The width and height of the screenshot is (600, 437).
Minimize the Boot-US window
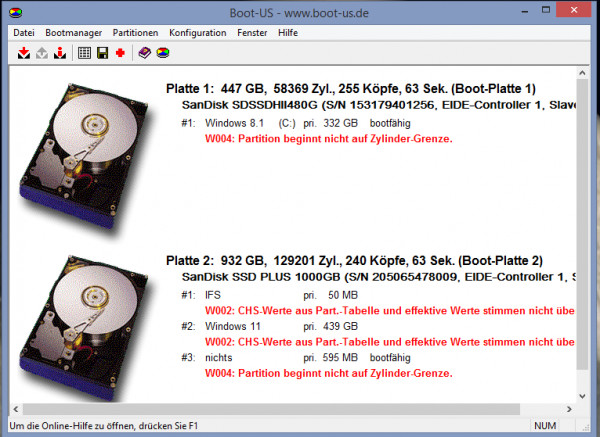pos(525,11)
